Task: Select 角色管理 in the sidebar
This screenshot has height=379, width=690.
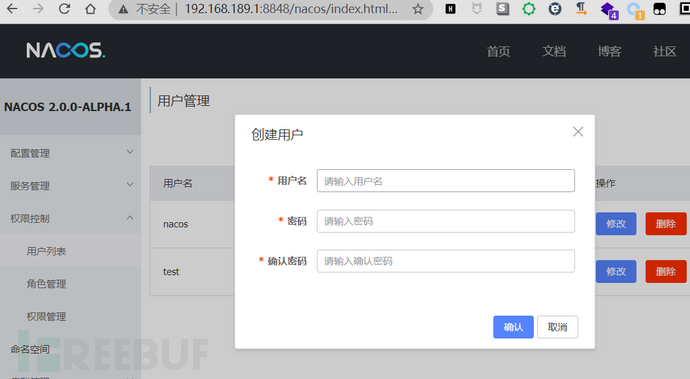Action: (x=70, y=283)
